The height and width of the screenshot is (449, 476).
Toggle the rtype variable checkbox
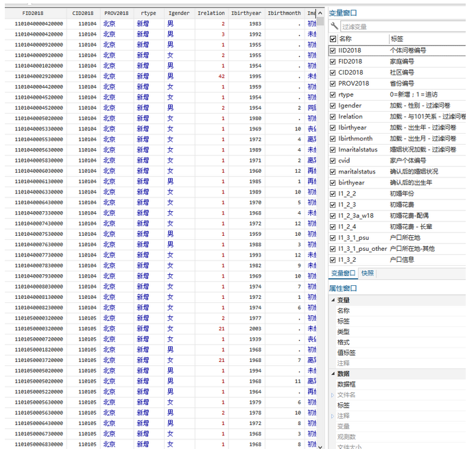[x=333, y=95]
